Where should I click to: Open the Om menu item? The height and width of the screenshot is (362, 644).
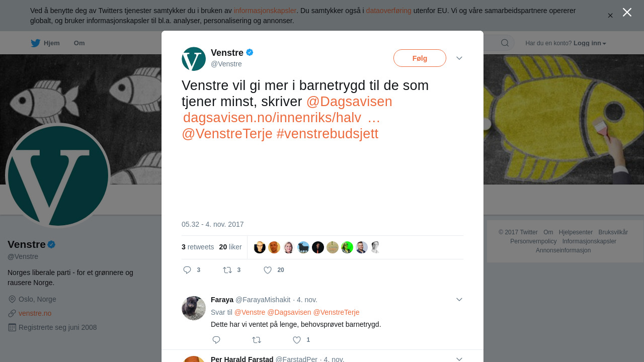tap(79, 43)
